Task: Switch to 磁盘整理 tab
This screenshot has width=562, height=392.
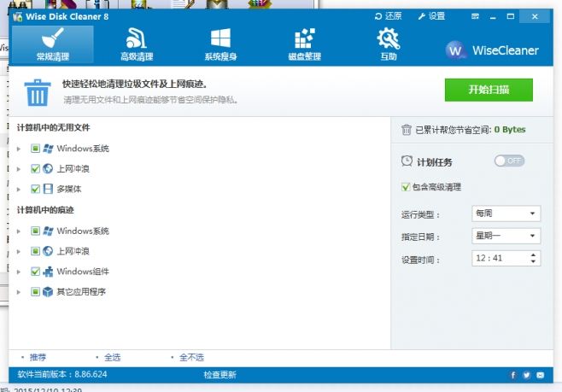Action: pyautogui.click(x=304, y=44)
